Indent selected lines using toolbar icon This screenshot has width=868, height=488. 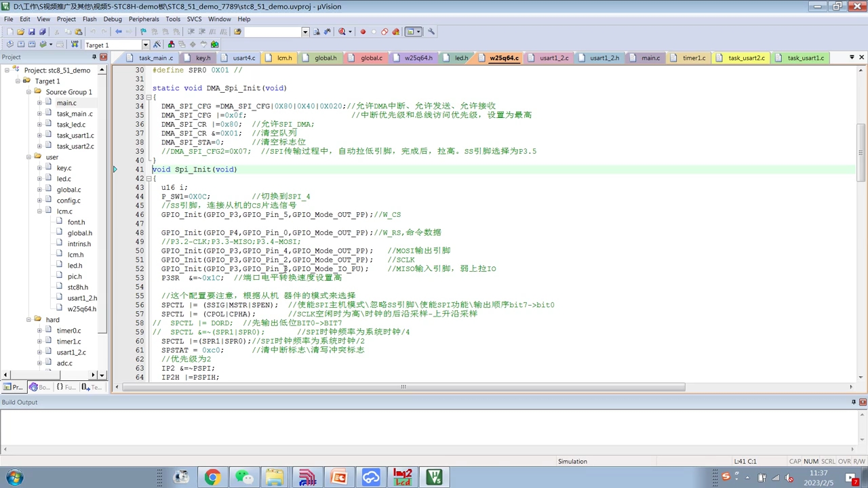191,32
